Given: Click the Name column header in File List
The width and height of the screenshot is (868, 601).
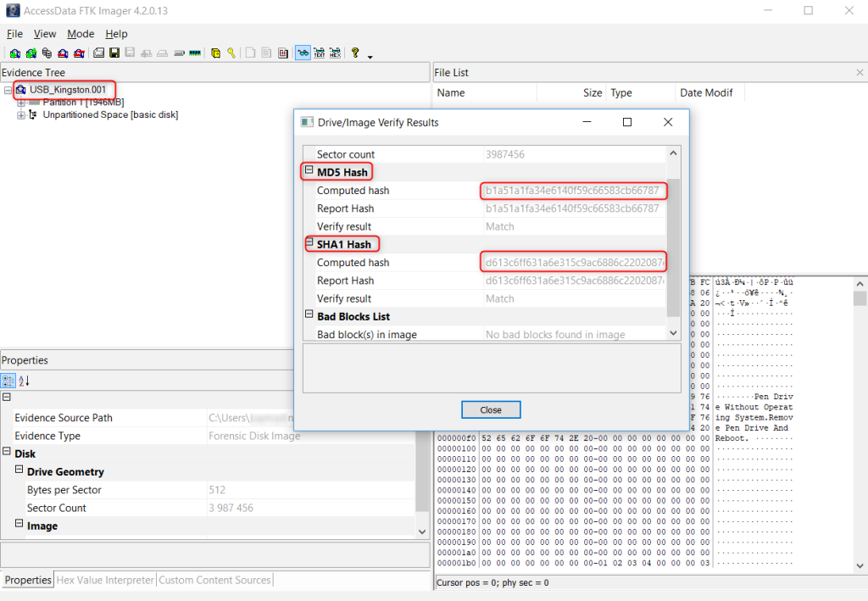Looking at the screenshot, I should tap(451, 92).
